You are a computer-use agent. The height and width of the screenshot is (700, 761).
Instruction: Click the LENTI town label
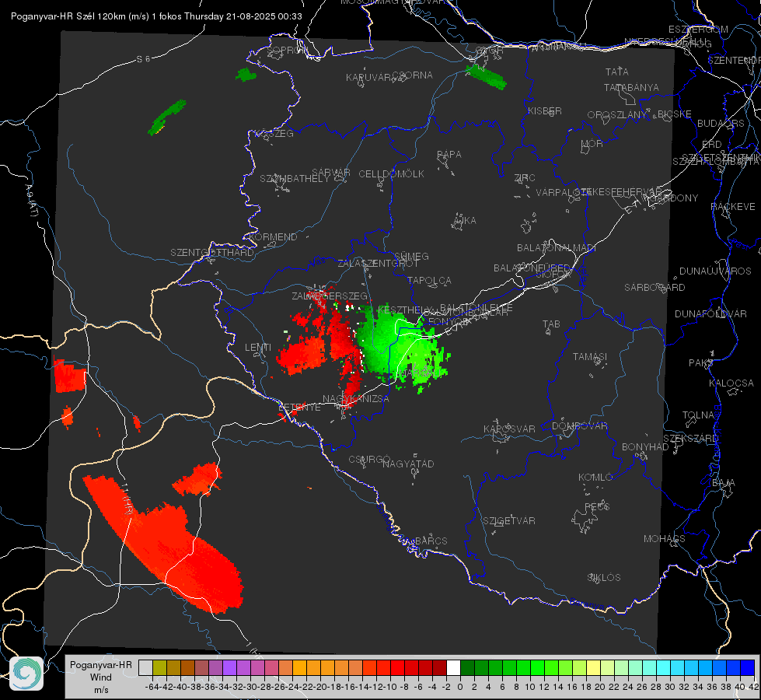click(x=258, y=348)
